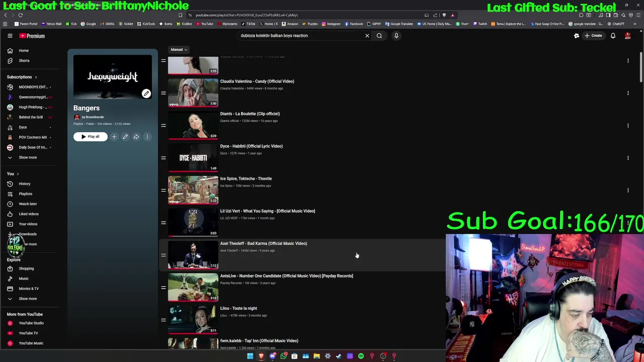The width and height of the screenshot is (644, 362).
Task: Open the Manual sort dropdown
Action: point(179,50)
